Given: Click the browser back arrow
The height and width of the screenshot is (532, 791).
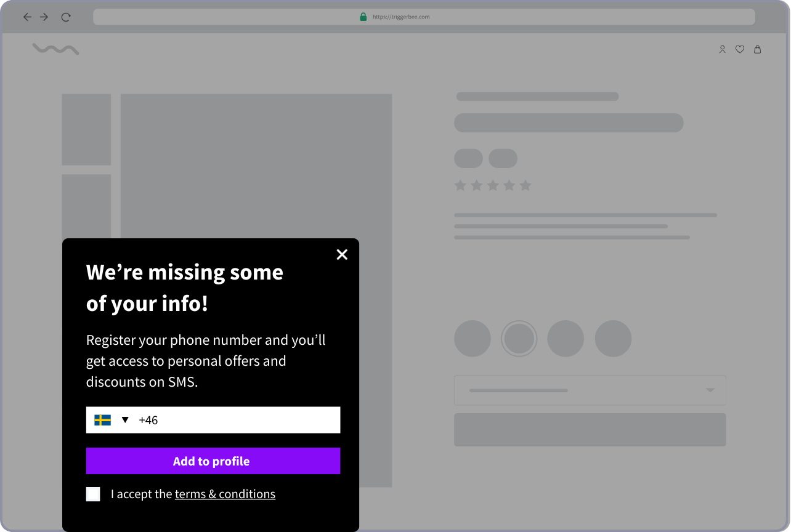Looking at the screenshot, I should click(27, 17).
